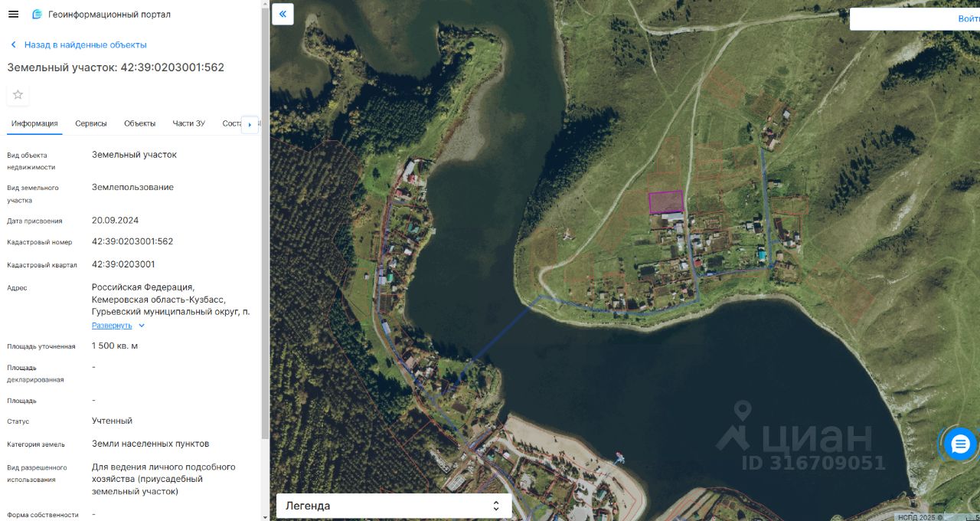Image resolution: width=980 pixels, height=521 pixels.
Task: Switch to the Сервисы tab
Action: [91, 123]
